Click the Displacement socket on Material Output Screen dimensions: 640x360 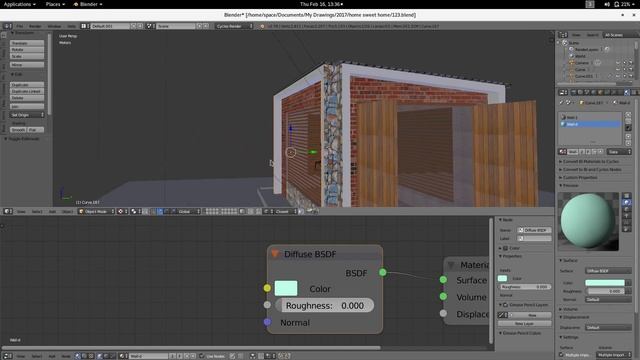443,313
